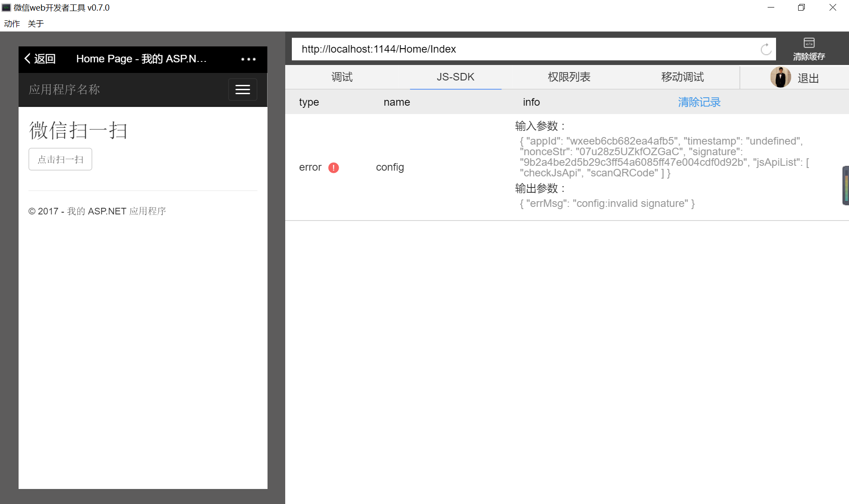Open the three-dots menu in simulator header

pos(249,59)
